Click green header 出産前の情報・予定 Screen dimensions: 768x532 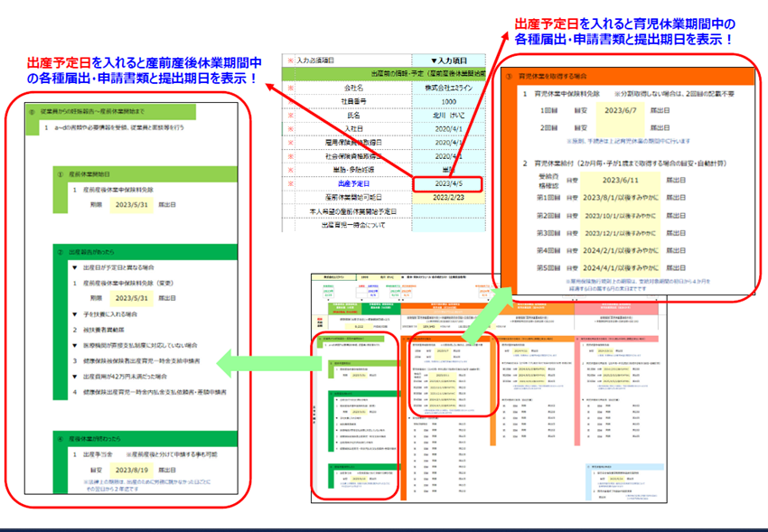383,74
